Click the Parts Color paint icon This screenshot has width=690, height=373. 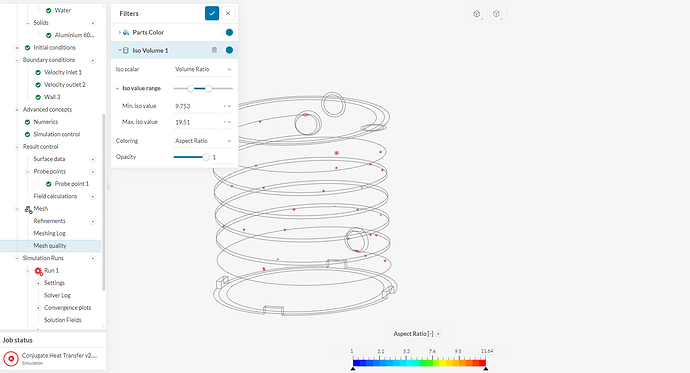(x=126, y=32)
